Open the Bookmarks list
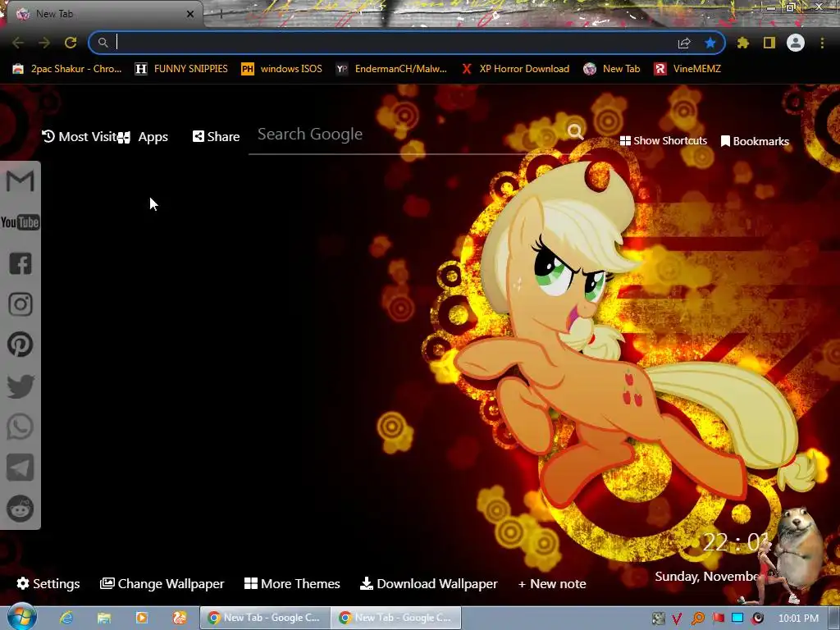The height and width of the screenshot is (630, 840). click(x=755, y=141)
